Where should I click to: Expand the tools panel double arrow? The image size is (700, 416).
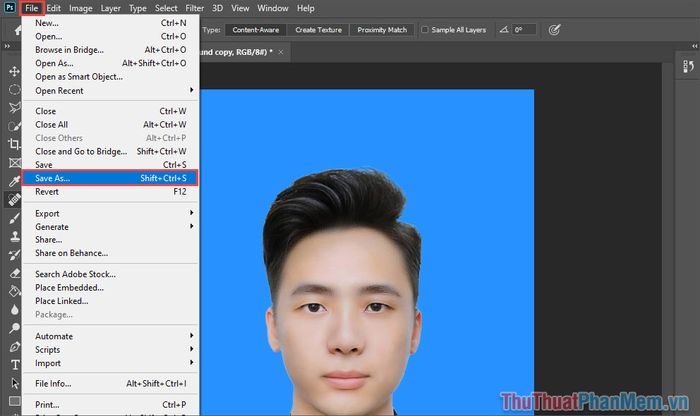tap(7, 46)
